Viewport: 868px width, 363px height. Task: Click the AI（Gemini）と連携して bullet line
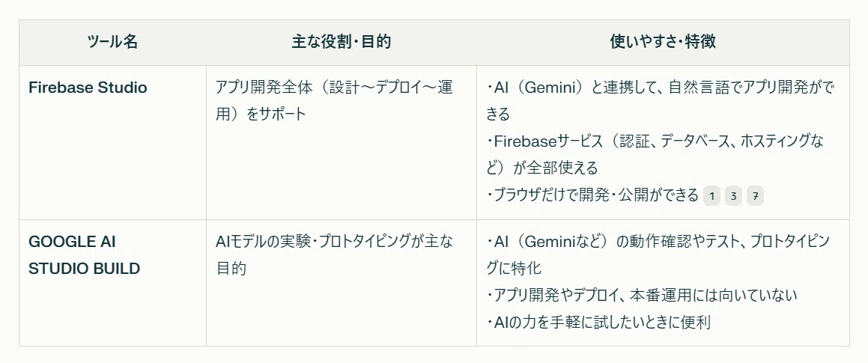(661, 88)
